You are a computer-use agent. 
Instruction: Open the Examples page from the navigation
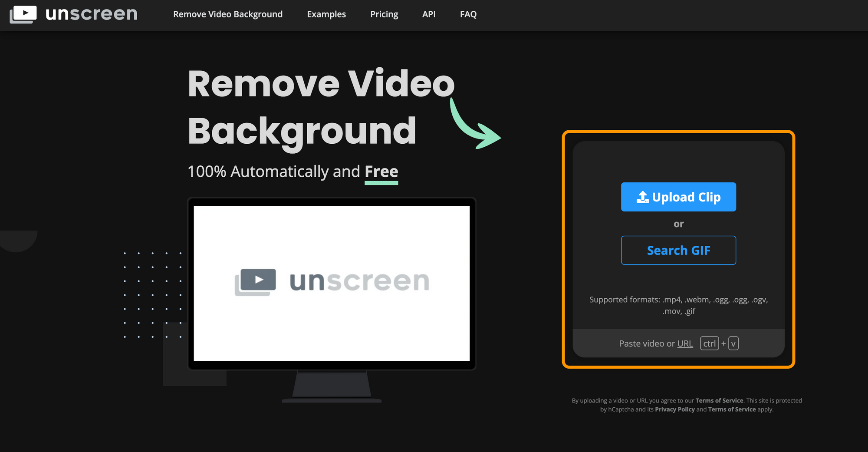tap(326, 14)
